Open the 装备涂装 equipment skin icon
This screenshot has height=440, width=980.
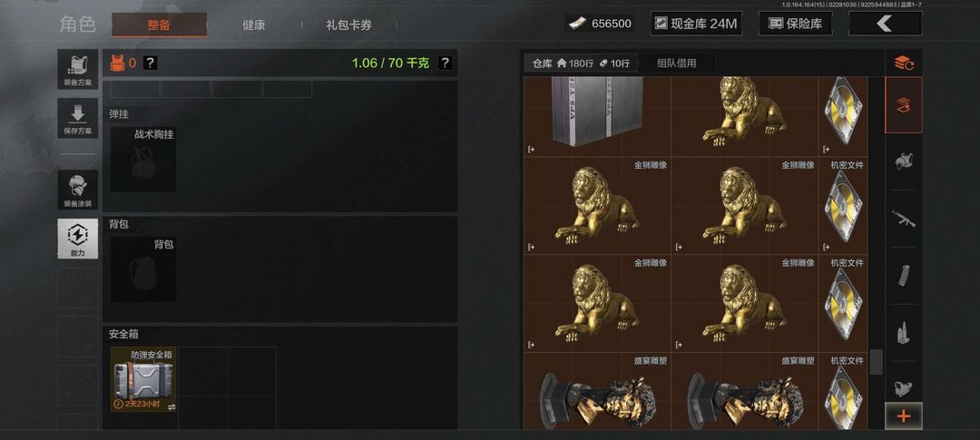tap(77, 190)
